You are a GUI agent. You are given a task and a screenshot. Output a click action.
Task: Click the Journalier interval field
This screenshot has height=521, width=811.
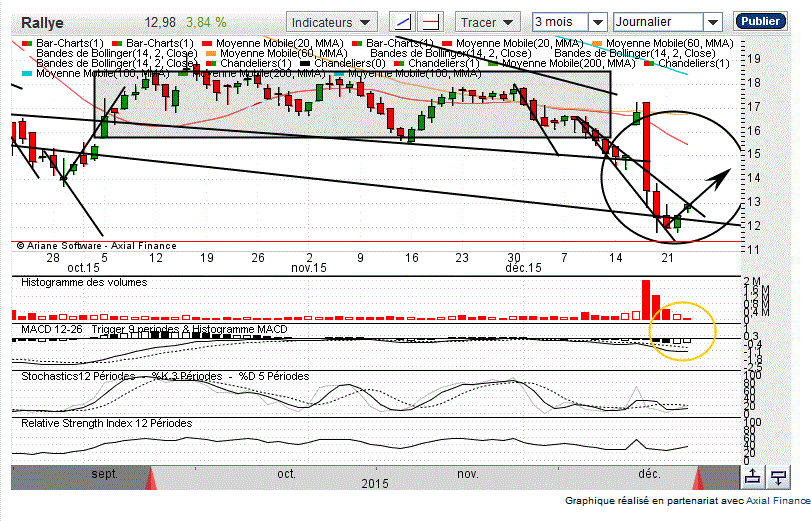[658, 22]
